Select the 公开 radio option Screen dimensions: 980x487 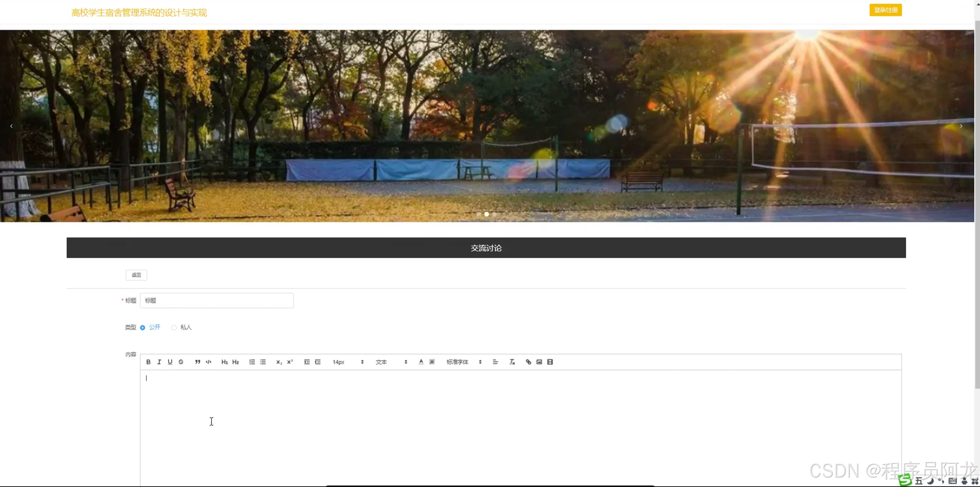[x=143, y=327]
